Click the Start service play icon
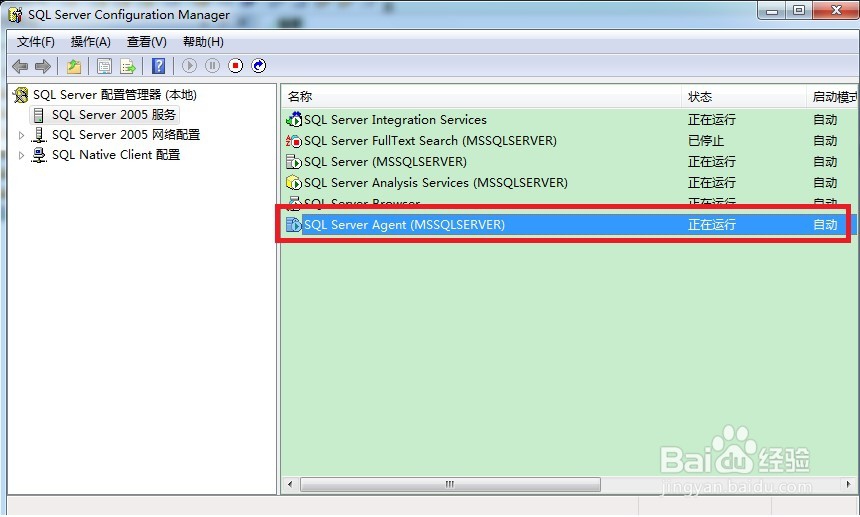The image size is (860, 517). [x=189, y=66]
